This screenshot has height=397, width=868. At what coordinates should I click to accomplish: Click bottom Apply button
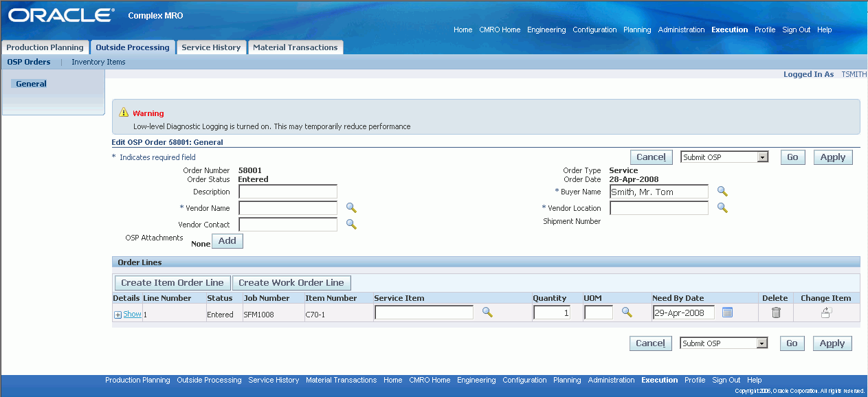click(832, 343)
